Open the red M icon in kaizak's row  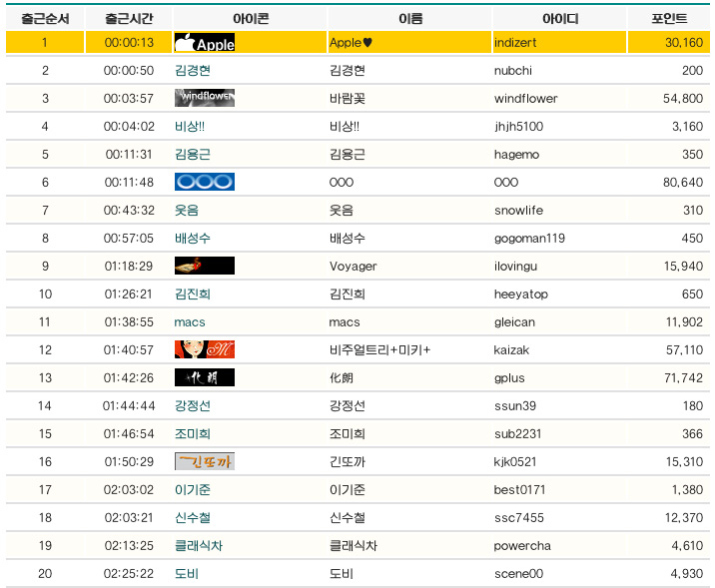(x=205, y=349)
